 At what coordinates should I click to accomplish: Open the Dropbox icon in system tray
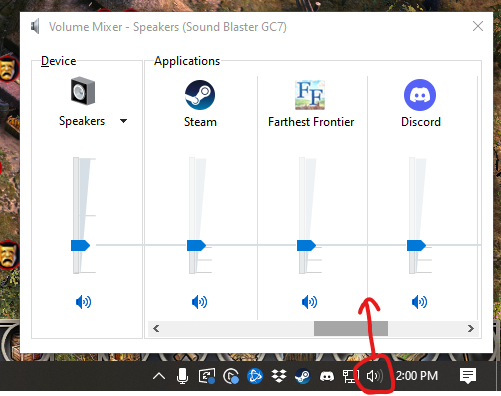(x=279, y=376)
